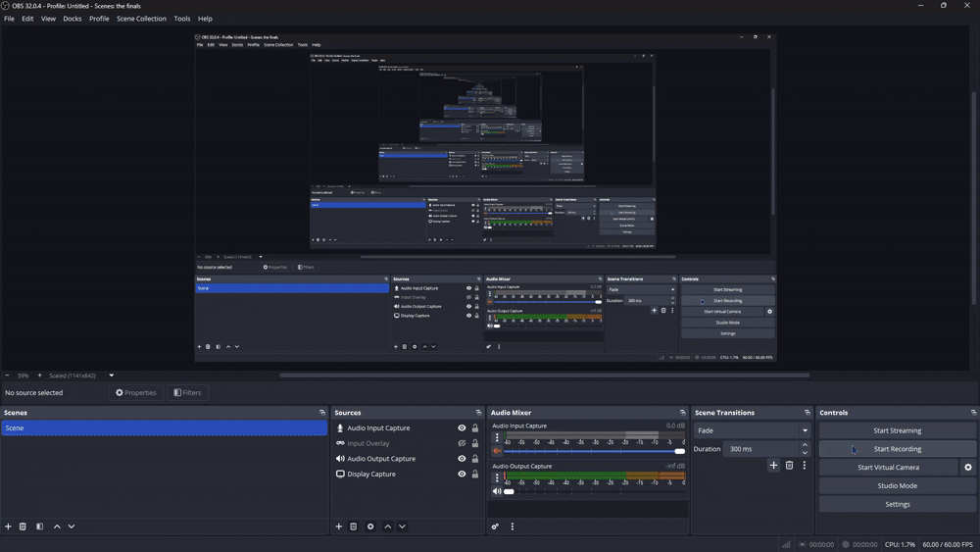Click the Filters button below preview
Image resolution: width=980 pixels, height=552 pixels.
click(187, 392)
